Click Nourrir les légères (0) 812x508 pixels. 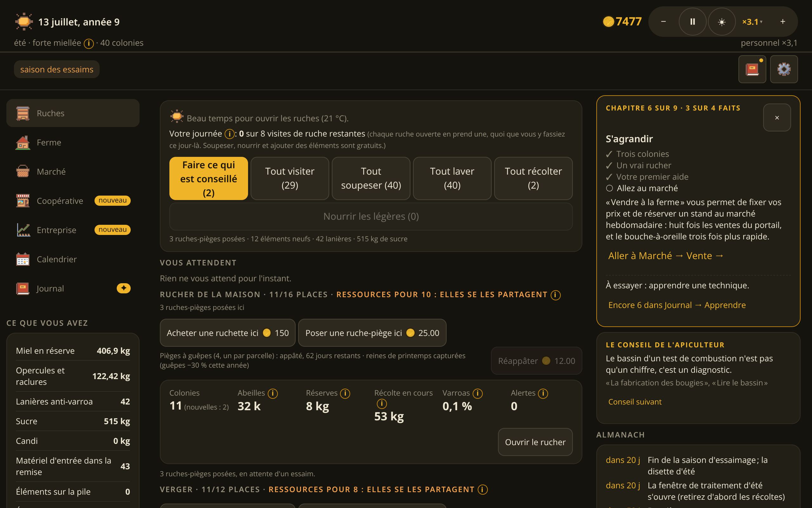pos(371,216)
